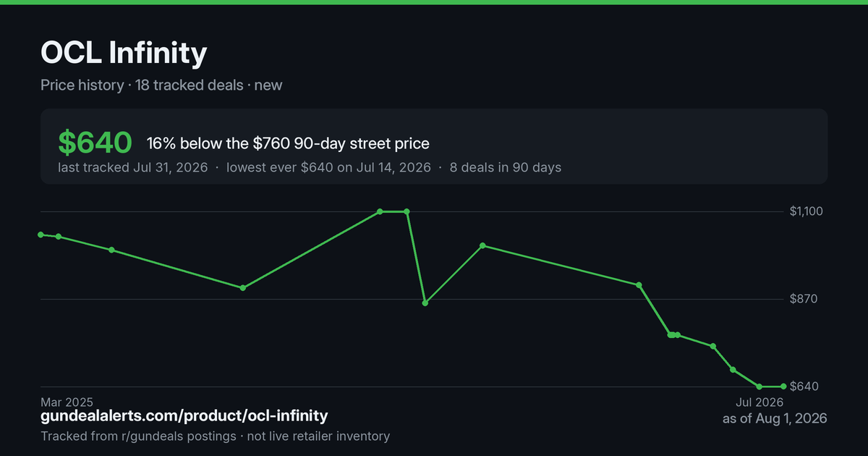Click '8 deals in 90 days' text
The height and width of the screenshot is (456, 868).
tap(505, 167)
